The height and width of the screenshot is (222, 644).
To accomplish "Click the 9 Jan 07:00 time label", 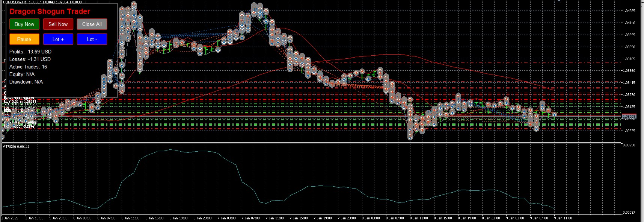I will [539, 218].
